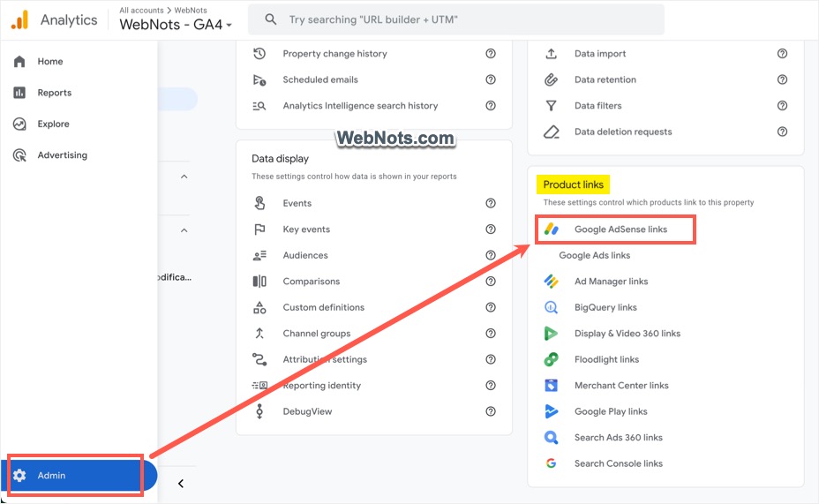Collapse sidebar with left chevron
The height and width of the screenshot is (504, 819).
181,484
